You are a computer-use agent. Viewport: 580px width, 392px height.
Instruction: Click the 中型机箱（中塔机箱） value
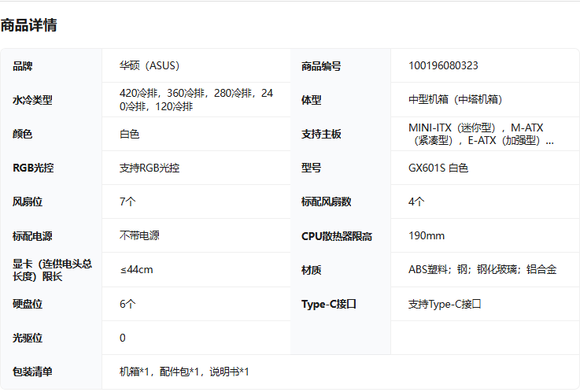455,100
